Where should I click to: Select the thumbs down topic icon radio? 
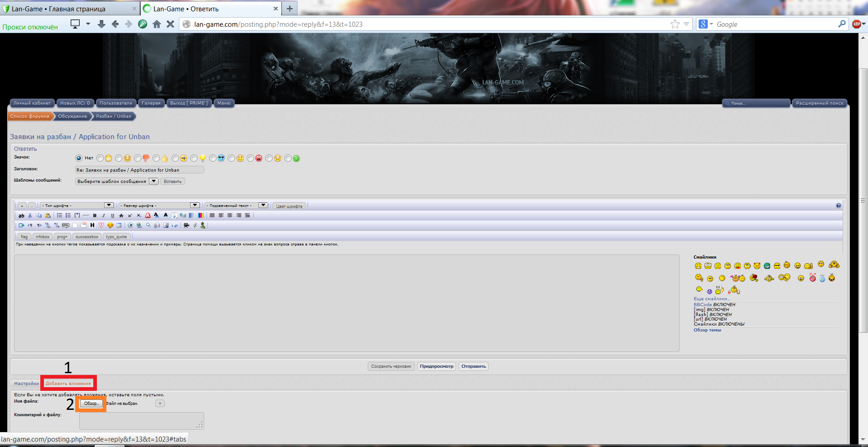[138, 158]
